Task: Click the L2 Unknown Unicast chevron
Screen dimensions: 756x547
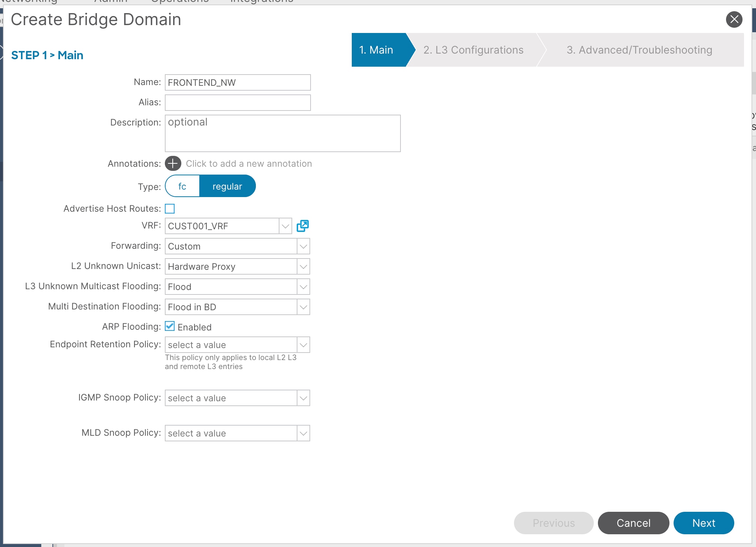Action: click(x=303, y=266)
